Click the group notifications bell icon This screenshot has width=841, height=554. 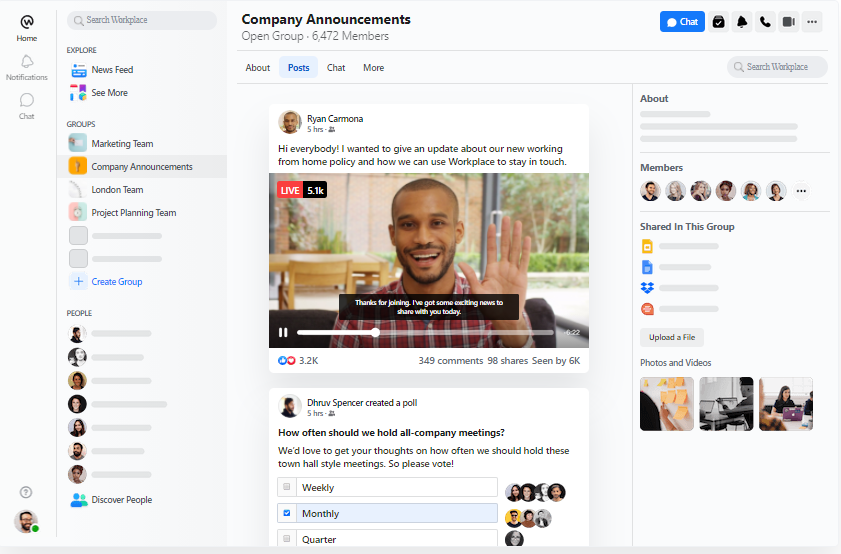(742, 22)
